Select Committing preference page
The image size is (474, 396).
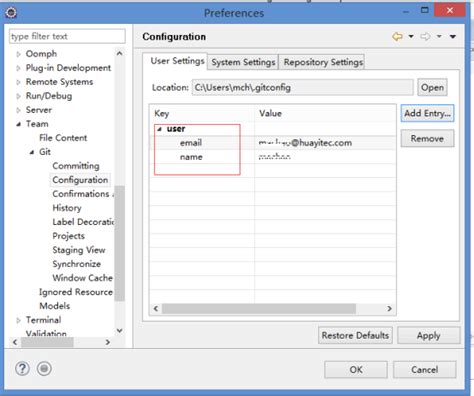tap(76, 166)
